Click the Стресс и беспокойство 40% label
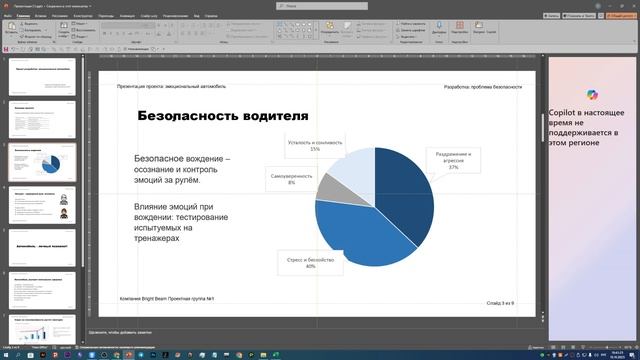Screen dimensions: 640x360 pyautogui.click(x=310, y=263)
